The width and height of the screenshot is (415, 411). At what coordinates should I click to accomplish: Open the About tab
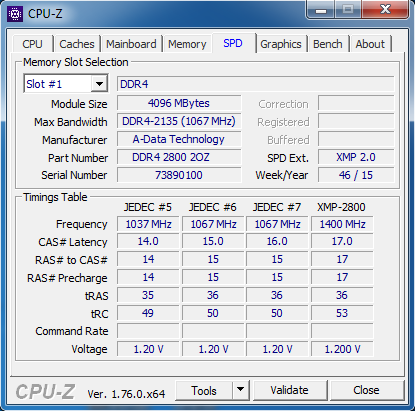pyautogui.click(x=370, y=44)
